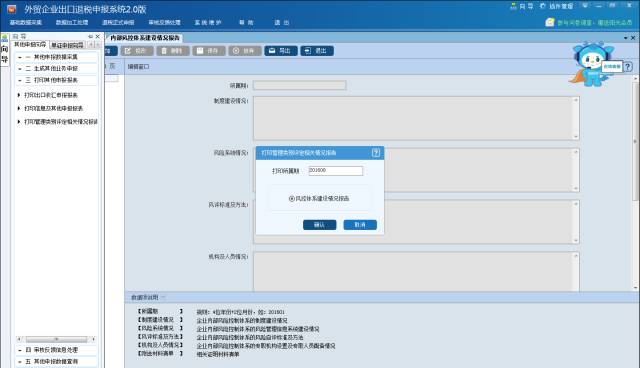Click the 打印所属期 input field in dialog
Image resolution: width=640 pixels, height=368 pixels.
tap(336, 171)
